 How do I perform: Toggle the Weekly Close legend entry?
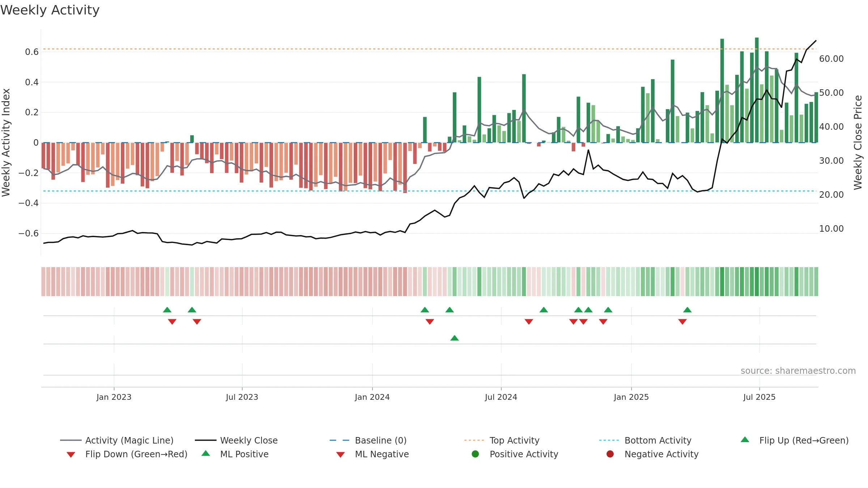click(x=236, y=440)
